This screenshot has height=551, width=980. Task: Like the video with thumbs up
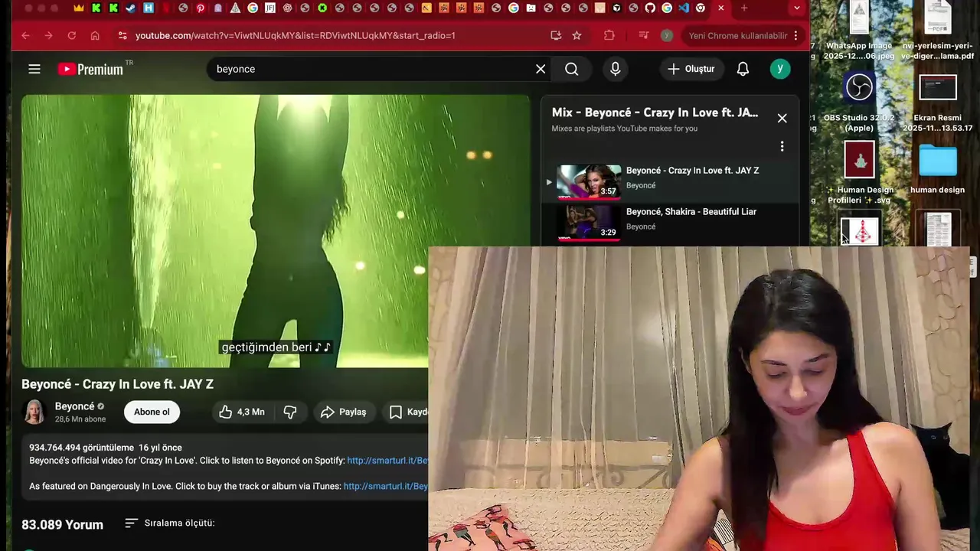[x=242, y=412]
